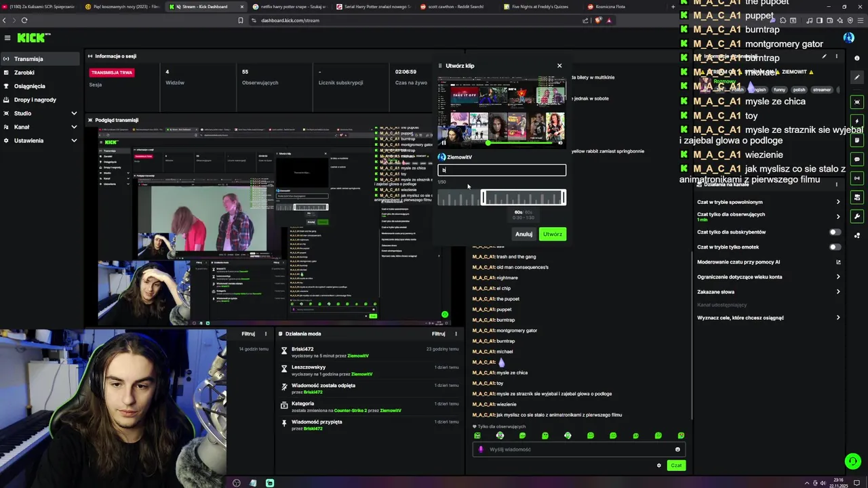Close the Utwórz klip dialog
Screen dimensions: 868x488
coord(559,66)
